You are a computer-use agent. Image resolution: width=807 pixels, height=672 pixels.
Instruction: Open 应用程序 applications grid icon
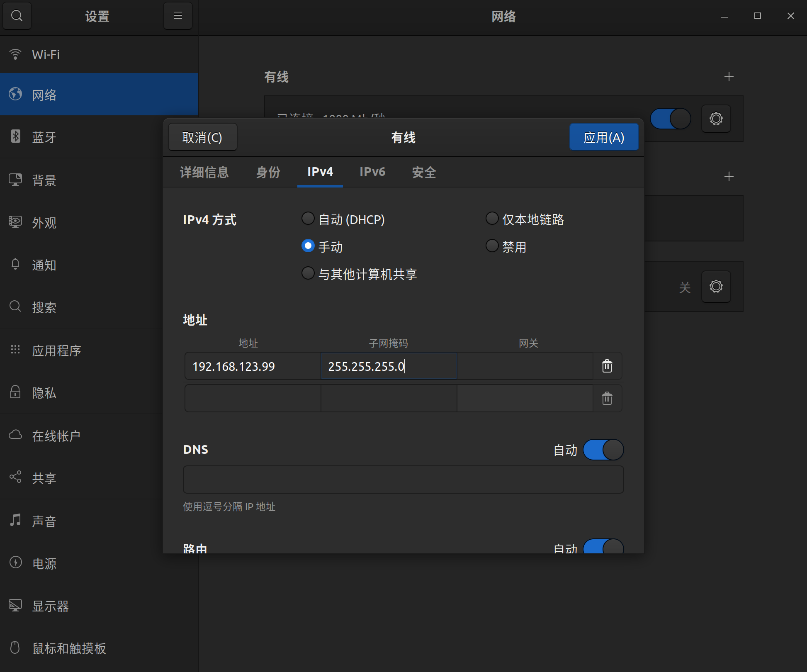(15, 350)
